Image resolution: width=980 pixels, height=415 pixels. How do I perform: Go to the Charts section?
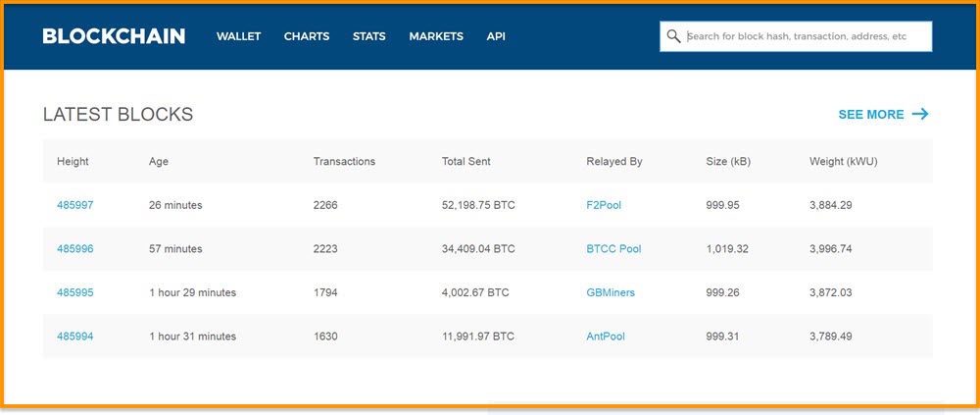coord(306,36)
